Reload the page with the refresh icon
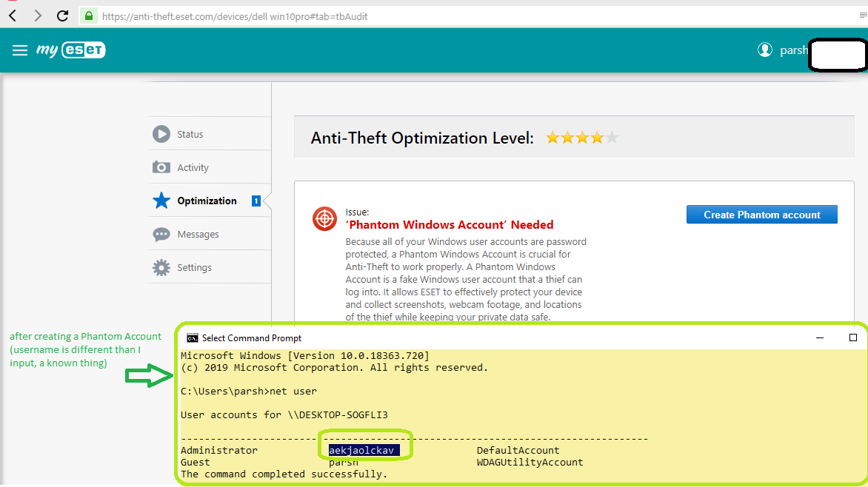Image resolution: width=868 pixels, height=487 pixels. pyautogui.click(x=62, y=16)
